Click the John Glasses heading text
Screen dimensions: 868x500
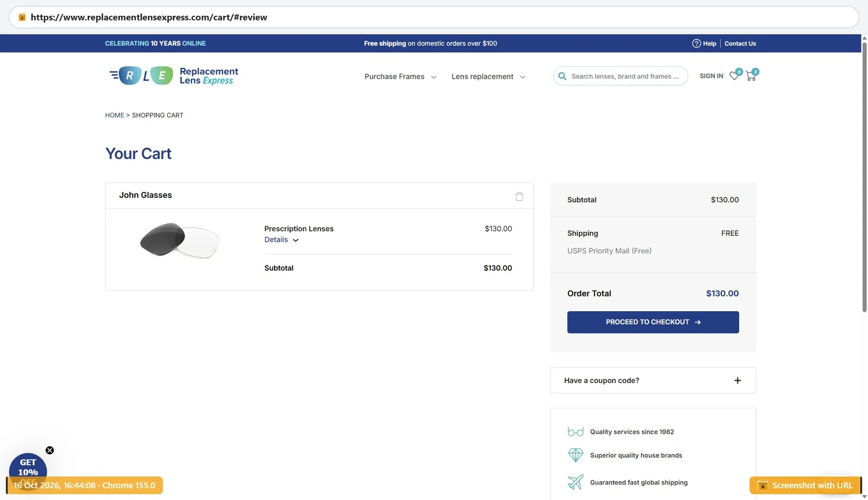pyautogui.click(x=145, y=195)
